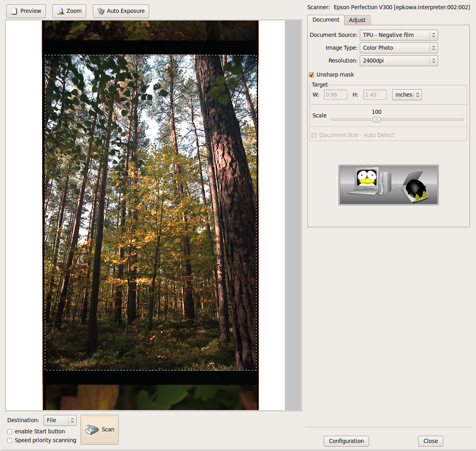
Task: Click the Zoom magnifier icon
Action: (x=61, y=11)
